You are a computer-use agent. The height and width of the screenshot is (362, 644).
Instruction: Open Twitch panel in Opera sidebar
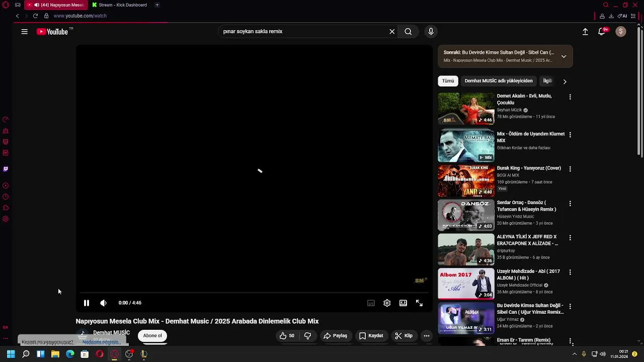point(6,169)
